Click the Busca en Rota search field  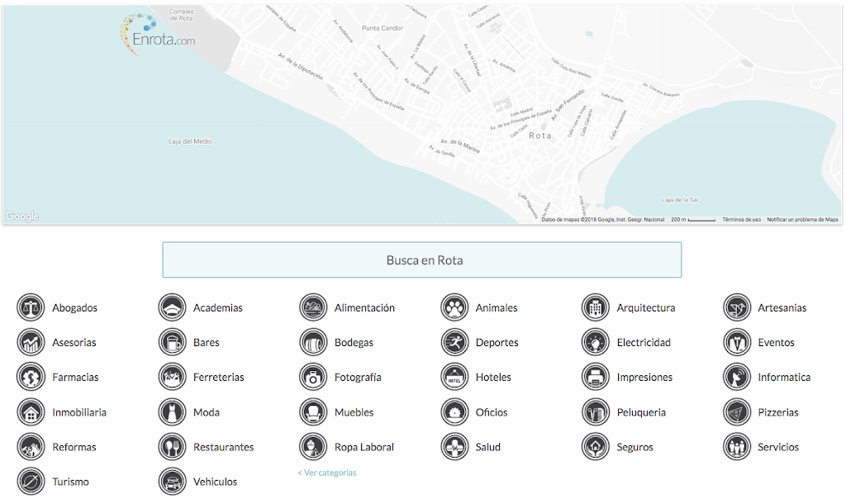[422, 259]
